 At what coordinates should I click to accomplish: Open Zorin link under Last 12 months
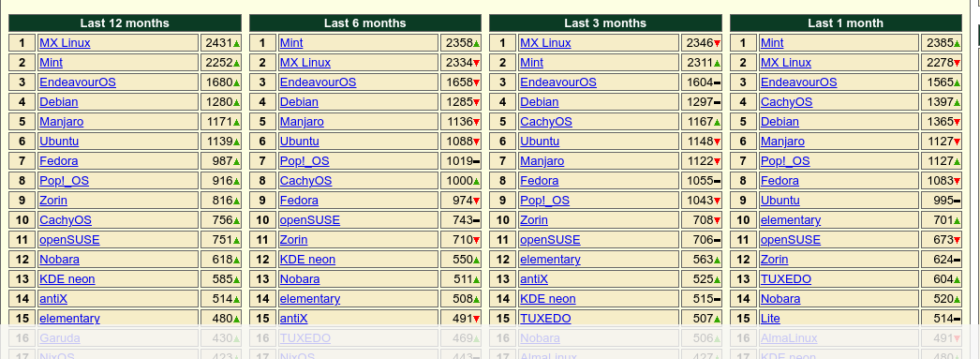point(53,201)
